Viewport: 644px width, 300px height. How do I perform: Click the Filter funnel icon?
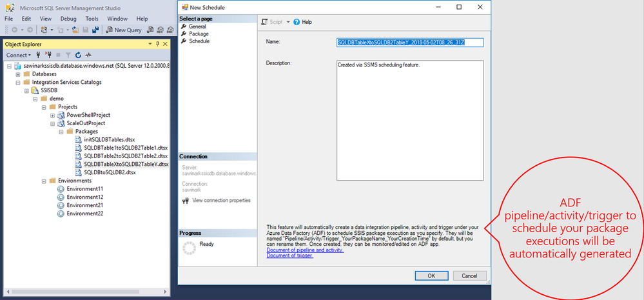[x=68, y=55]
